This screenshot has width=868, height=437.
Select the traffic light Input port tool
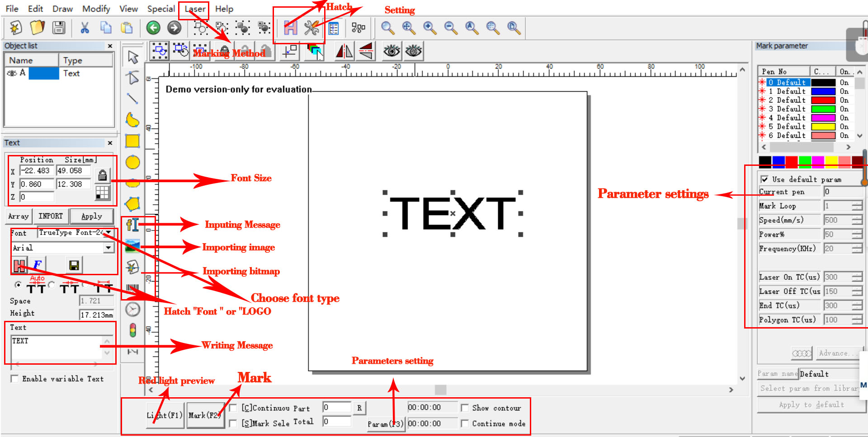coord(132,330)
